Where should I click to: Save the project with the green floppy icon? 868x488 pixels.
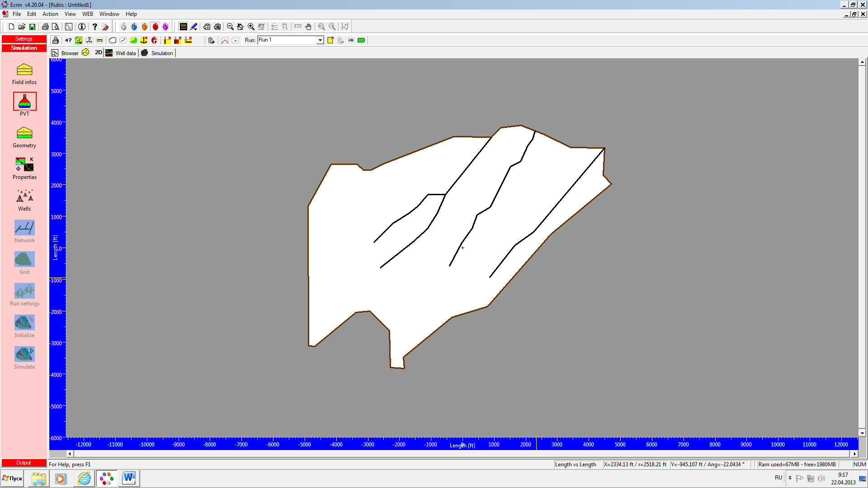32,27
